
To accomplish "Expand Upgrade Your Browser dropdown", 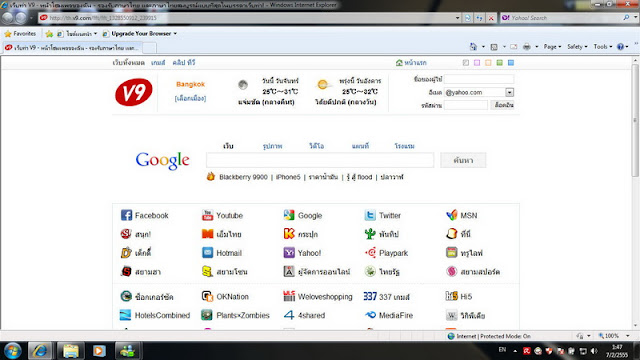I will coord(175,33).
